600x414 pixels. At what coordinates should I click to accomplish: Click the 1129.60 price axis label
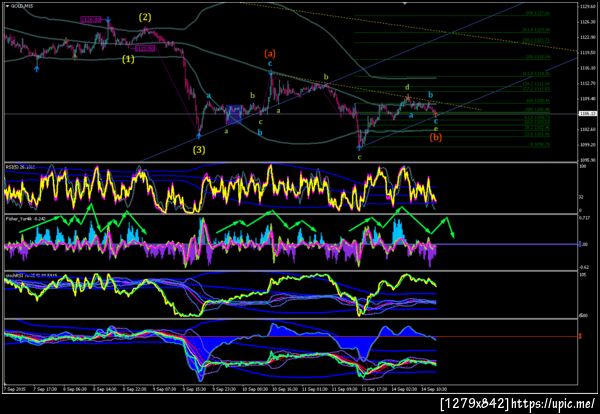tap(586, 7)
